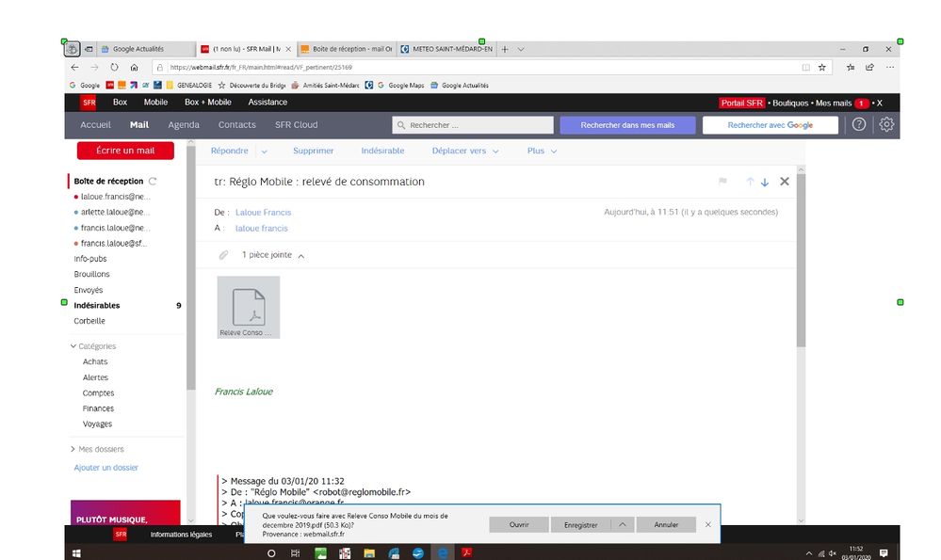
Task: Click the browser back arrow
Action: tap(74, 68)
